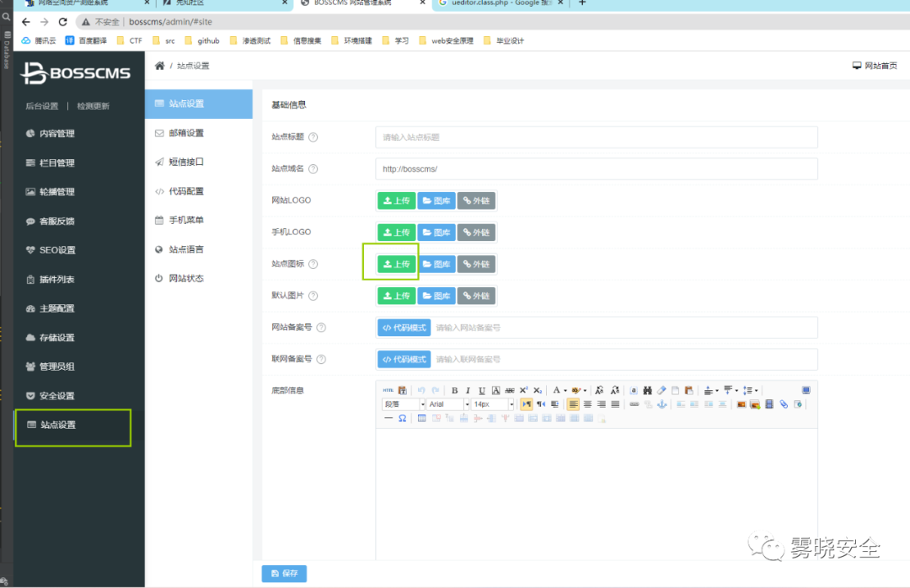Show help for 站点标题 field
This screenshot has height=588, width=910.
tap(313, 137)
